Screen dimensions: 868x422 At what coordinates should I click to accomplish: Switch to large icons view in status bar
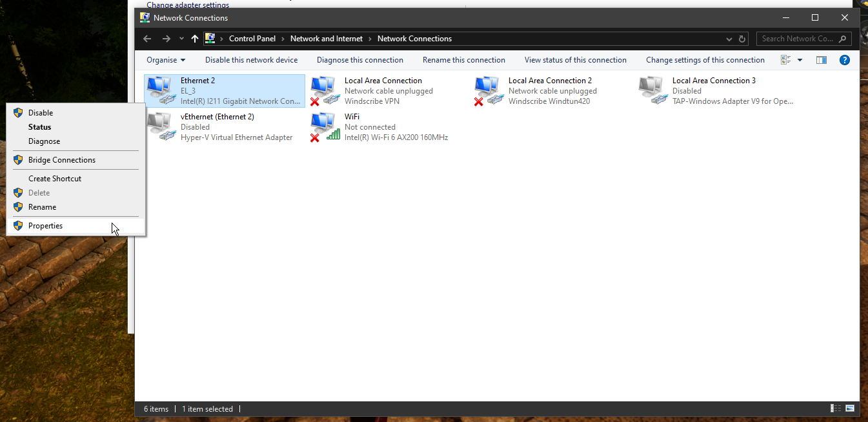850,408
